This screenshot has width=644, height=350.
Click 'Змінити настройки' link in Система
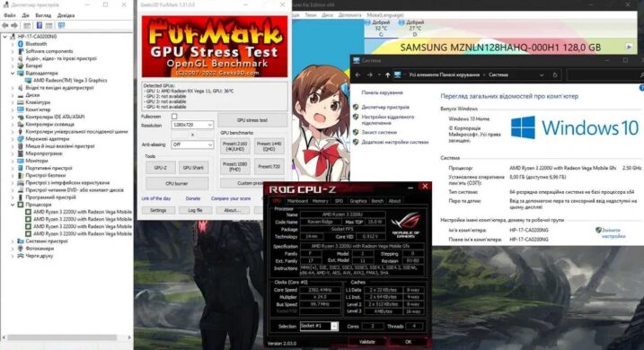[613, 233]
